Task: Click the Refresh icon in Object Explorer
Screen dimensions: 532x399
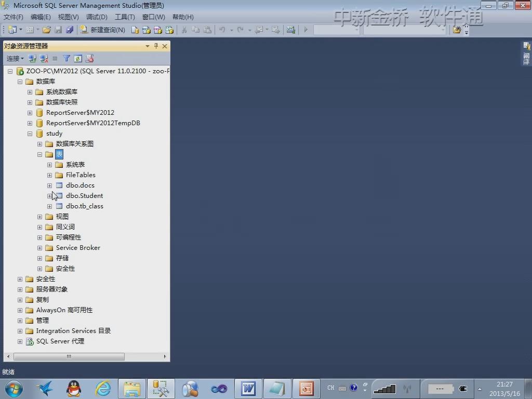Action: tap(78, 59)
